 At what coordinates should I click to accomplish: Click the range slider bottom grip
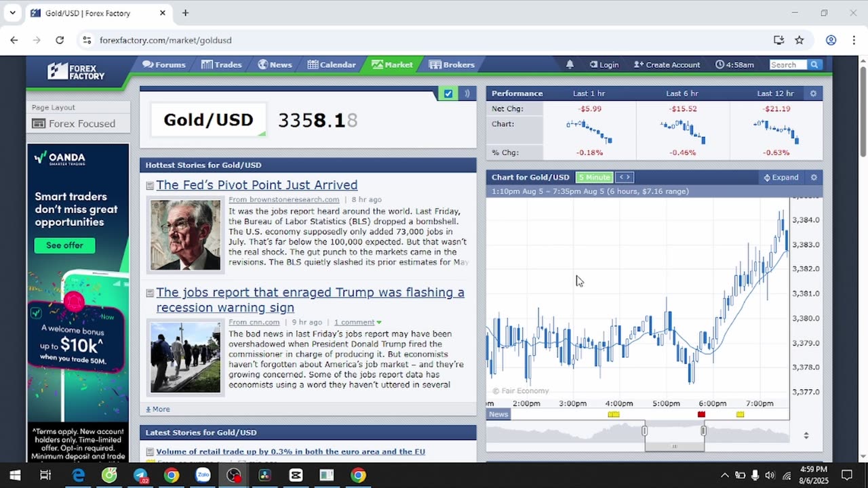tap(674, 446)
